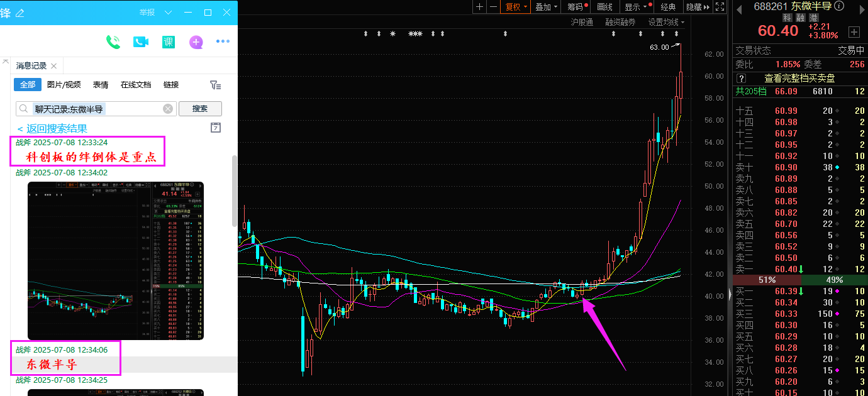Click 卖十 row price 60.90
The image size is (868, 396).
[x=786, y=167]
